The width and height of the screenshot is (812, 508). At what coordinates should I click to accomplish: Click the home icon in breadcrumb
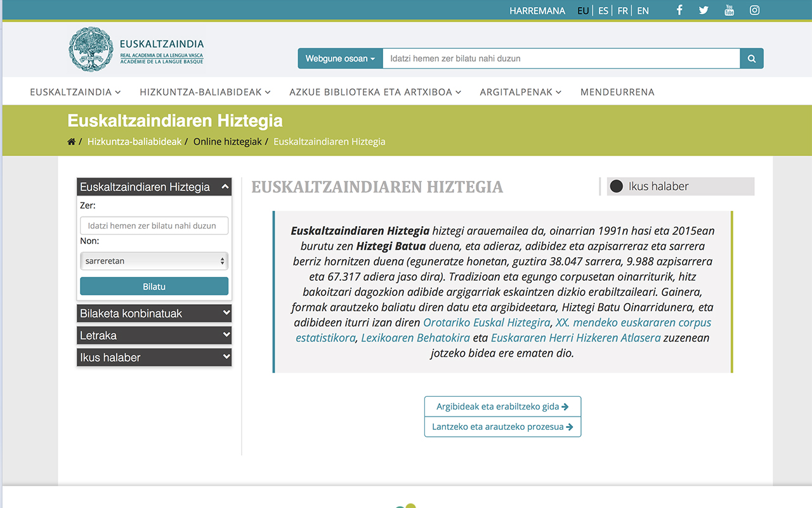click(72, 142)
